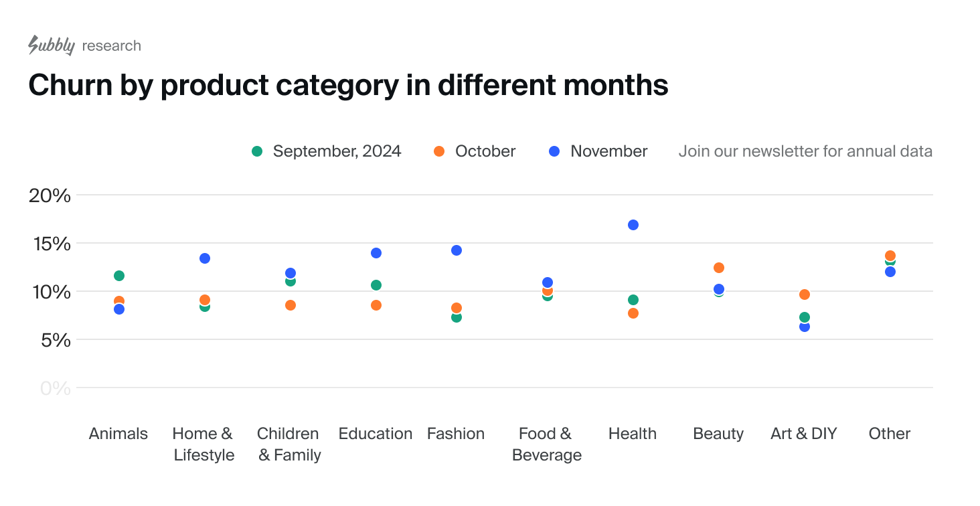Select the November Home & Lifestyle point

(x=205, y=258)
